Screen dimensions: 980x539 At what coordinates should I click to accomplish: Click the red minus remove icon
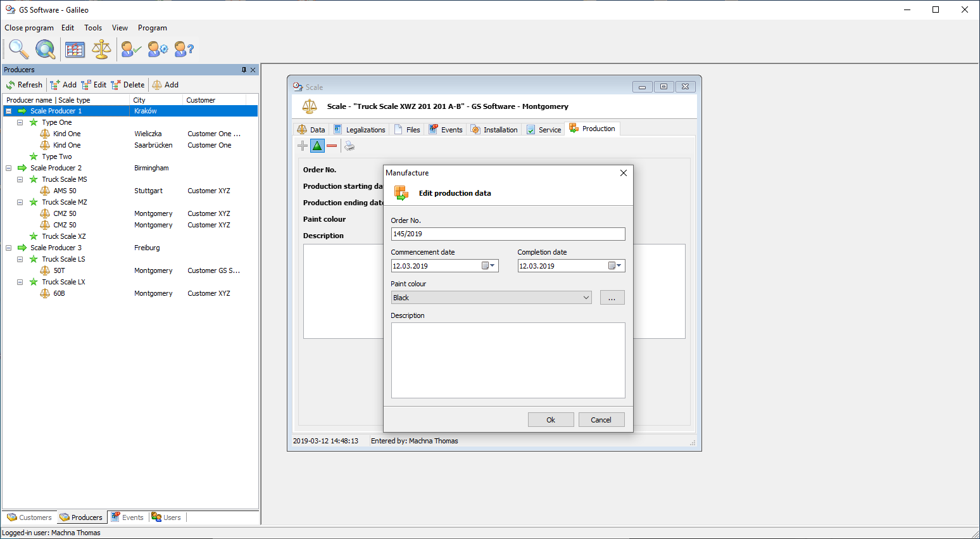(332, 146)
